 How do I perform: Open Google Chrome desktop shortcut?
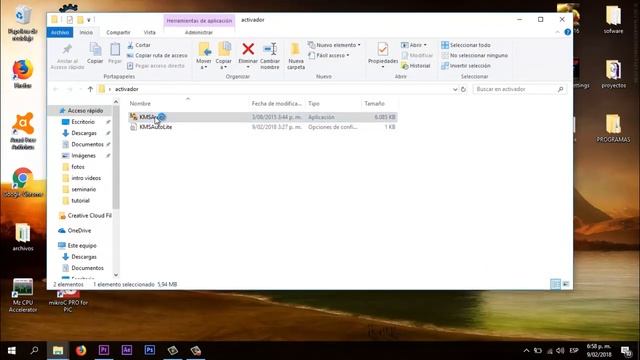pos(23,182)
